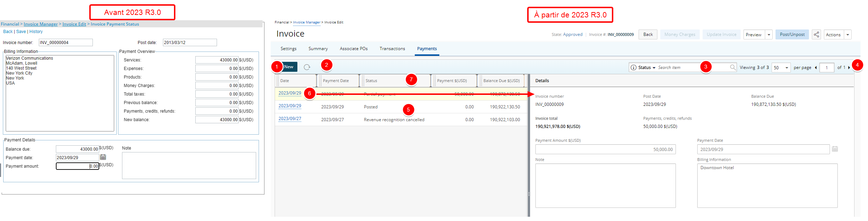Click the Payment Amount $(USD) field

(x=605, y=149)
